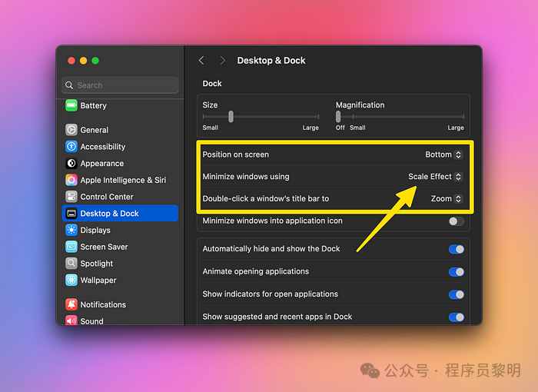Select Control Center in sidebar

tap(120, 197)
